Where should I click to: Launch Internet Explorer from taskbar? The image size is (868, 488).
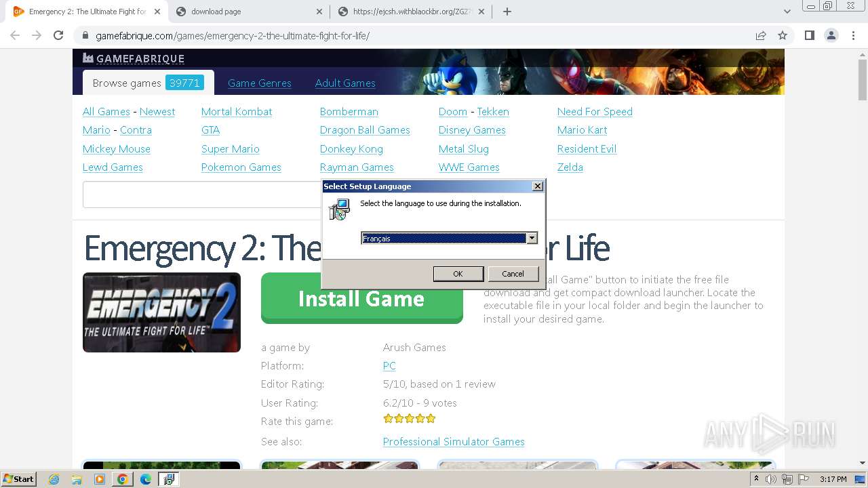54,479
